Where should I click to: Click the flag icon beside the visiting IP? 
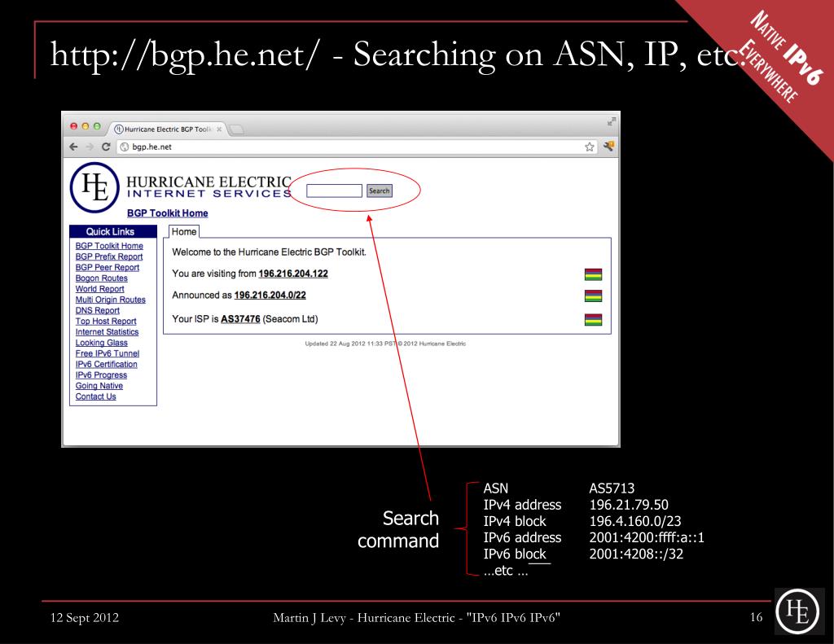pos(593,274)
